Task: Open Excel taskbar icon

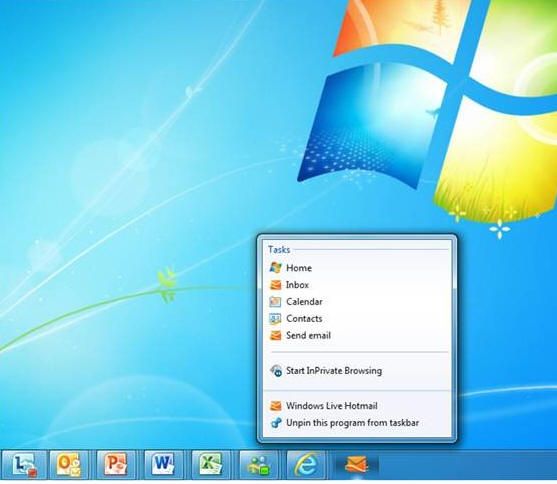Action: 211,464
